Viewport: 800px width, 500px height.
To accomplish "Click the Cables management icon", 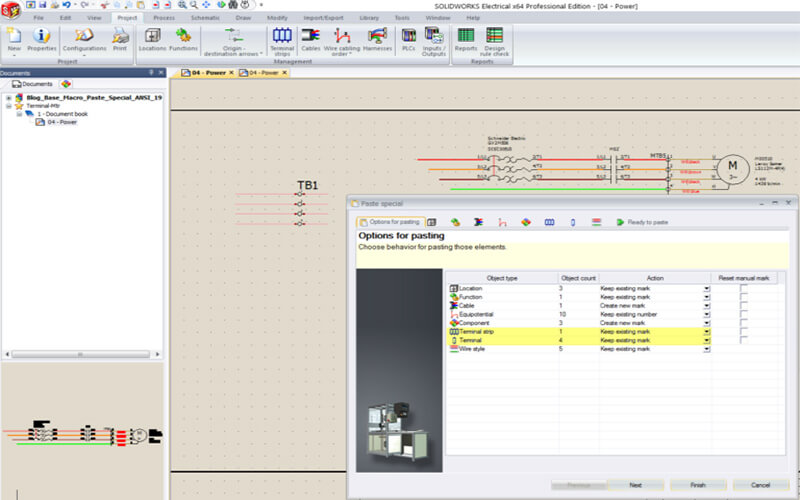I will pos(310,40).
